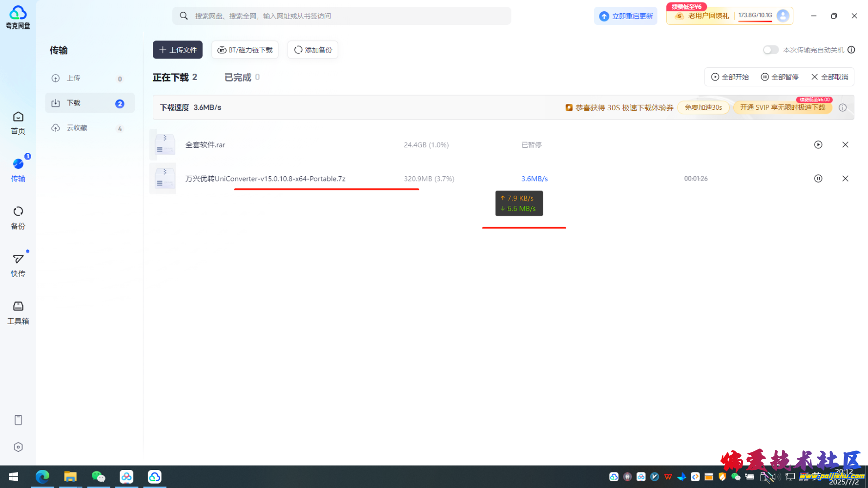Click the 免费加速30s speed boost button

point(703,107)
